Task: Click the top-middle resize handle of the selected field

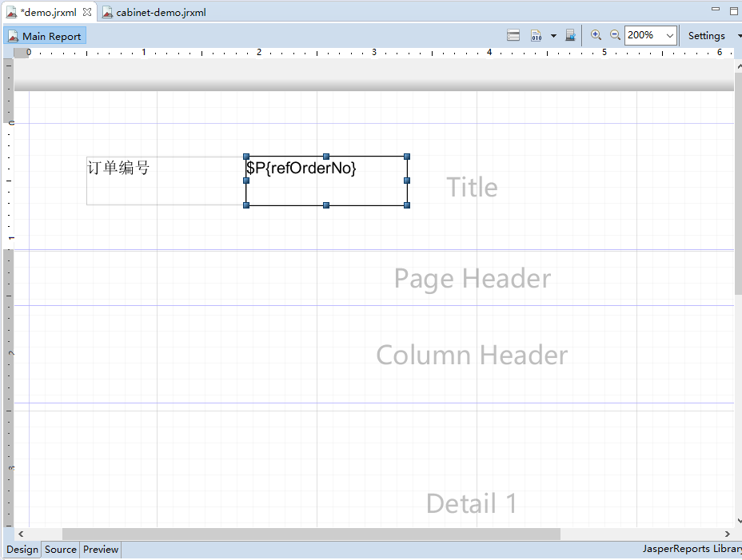Action: 326,157
